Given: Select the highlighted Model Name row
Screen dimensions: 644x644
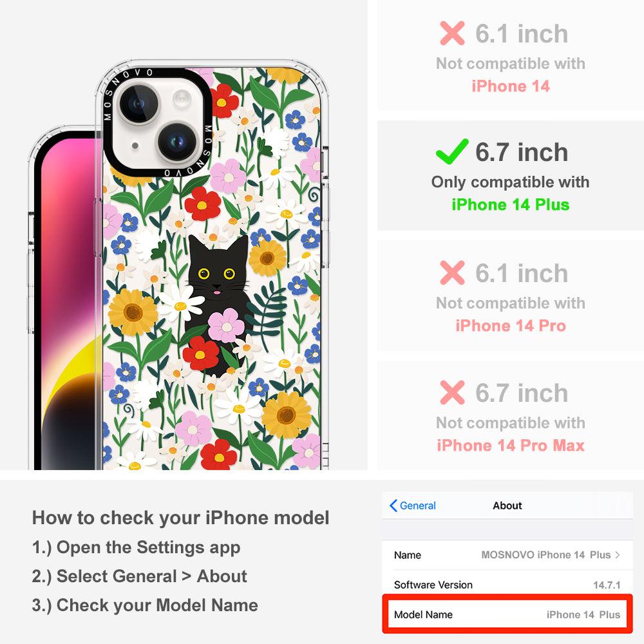Looking at the screenshot, I should (x=507, y=614).
